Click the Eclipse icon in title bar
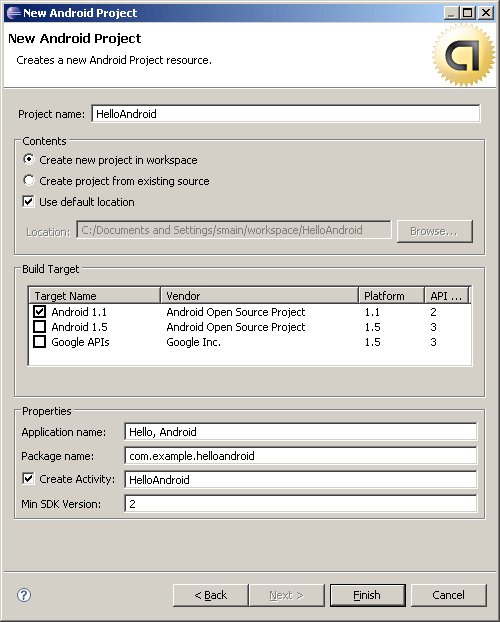 tap(13, 13)
